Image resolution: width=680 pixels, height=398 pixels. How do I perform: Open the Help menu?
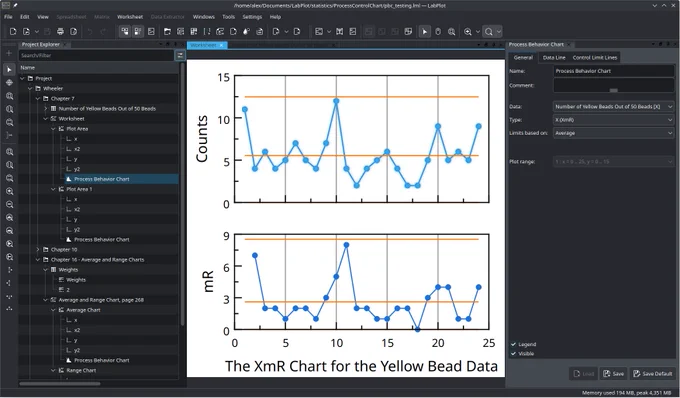pyautogui.click(x=275, y=17)
